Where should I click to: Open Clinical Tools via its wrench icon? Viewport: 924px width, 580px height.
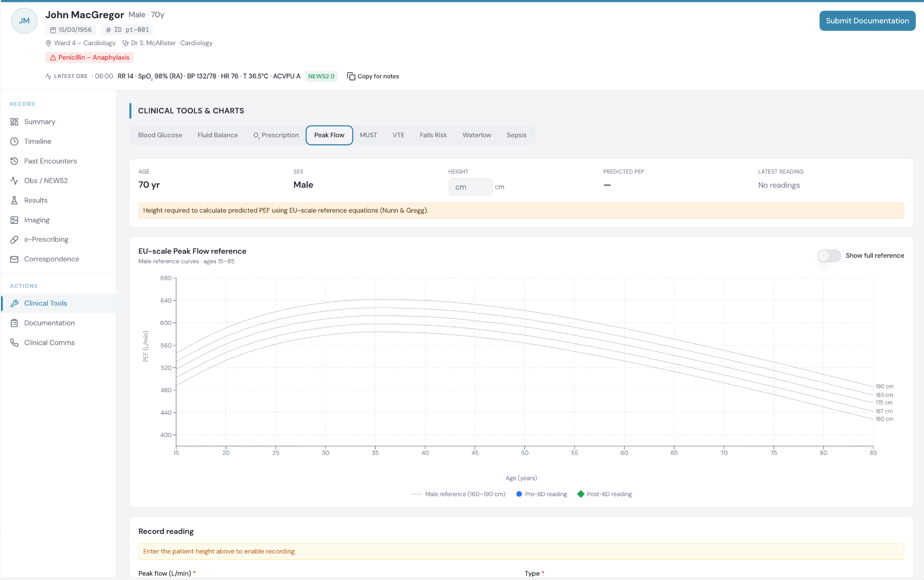(x=14, y=303)
